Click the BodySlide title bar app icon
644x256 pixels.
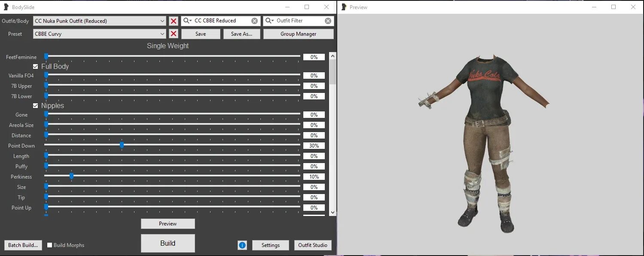click(6, 7)
